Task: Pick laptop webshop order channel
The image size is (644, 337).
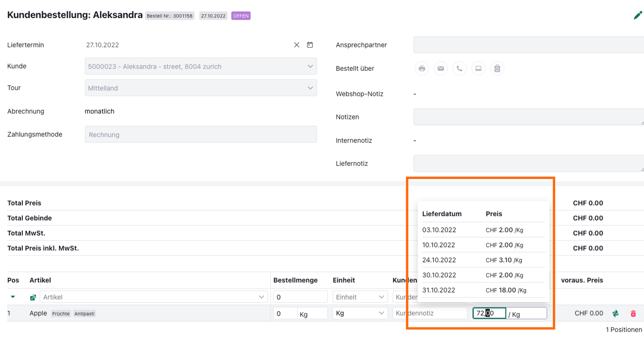Action: tap(478, 69)
